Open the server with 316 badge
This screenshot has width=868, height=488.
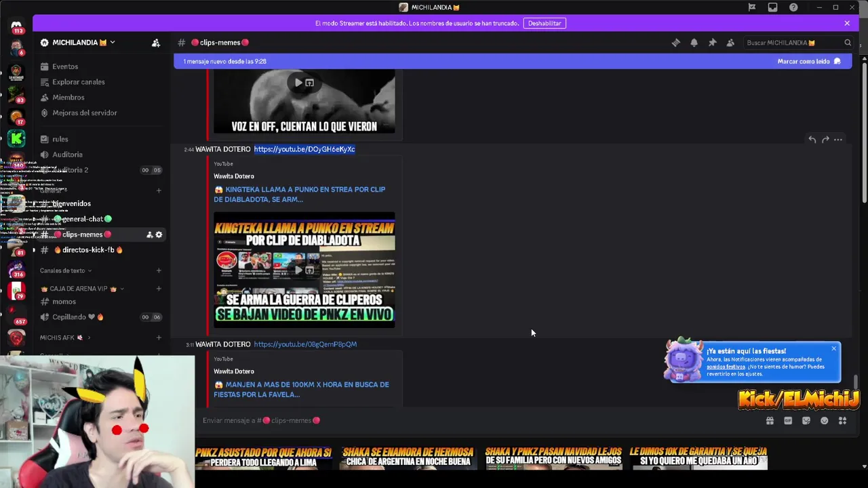coord(16,269)
